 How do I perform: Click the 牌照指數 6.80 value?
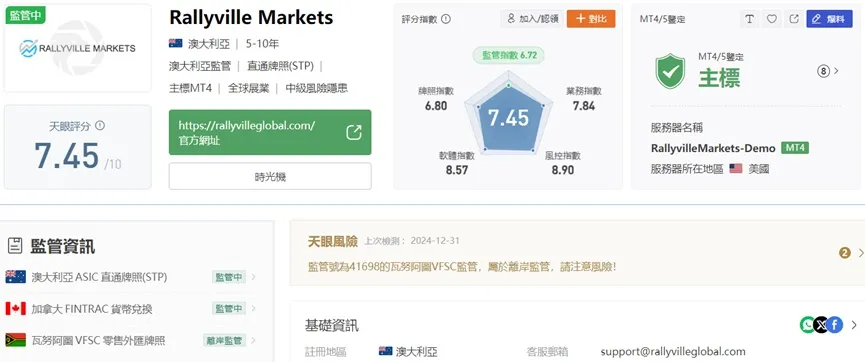pyautogui.click(x=436, y=106)
